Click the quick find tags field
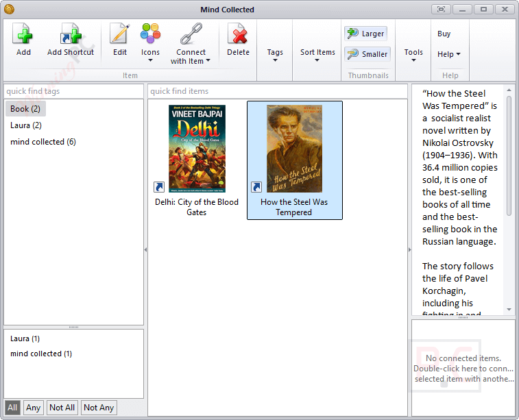 tap(73, 91)
